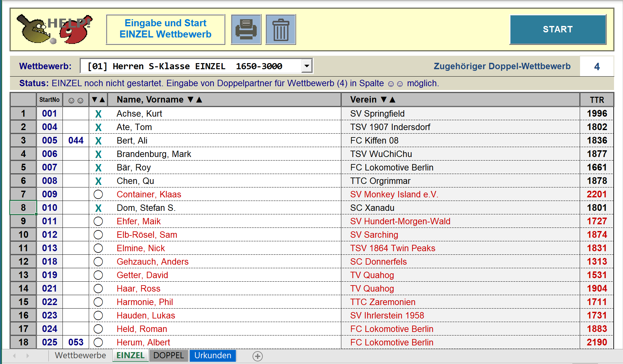Mark the circle for Herum, Albert

[x=98, y=342]
